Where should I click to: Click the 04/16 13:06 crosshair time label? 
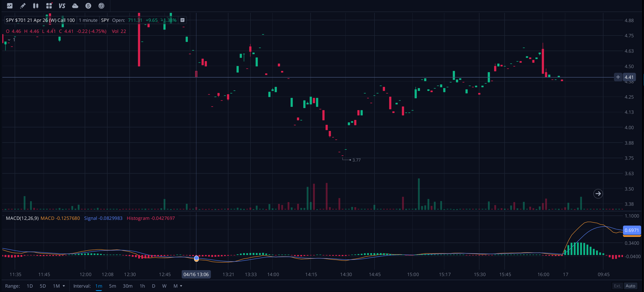point(196,274)
